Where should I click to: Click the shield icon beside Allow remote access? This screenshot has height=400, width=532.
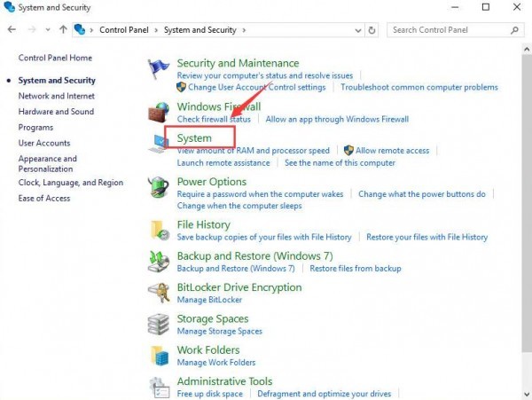(x=348, y=150)
